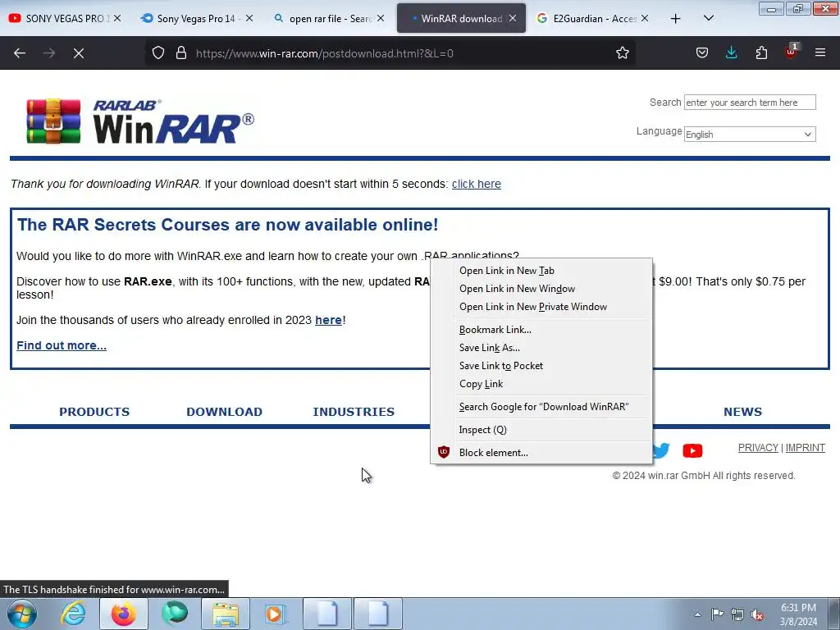Close the E2Guardian tab
This screenshot has width=840, height=630.
645,19
